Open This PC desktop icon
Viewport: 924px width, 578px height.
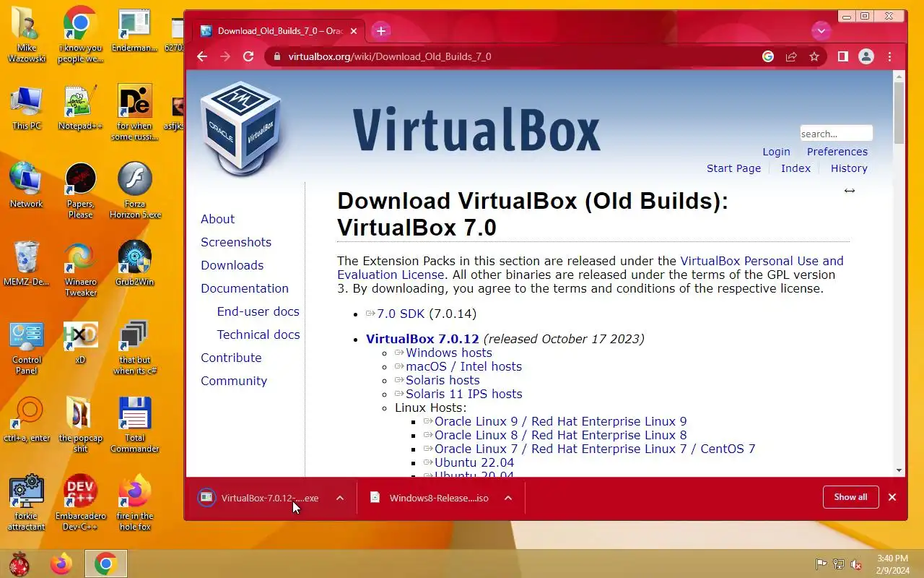tap(27, 108)
